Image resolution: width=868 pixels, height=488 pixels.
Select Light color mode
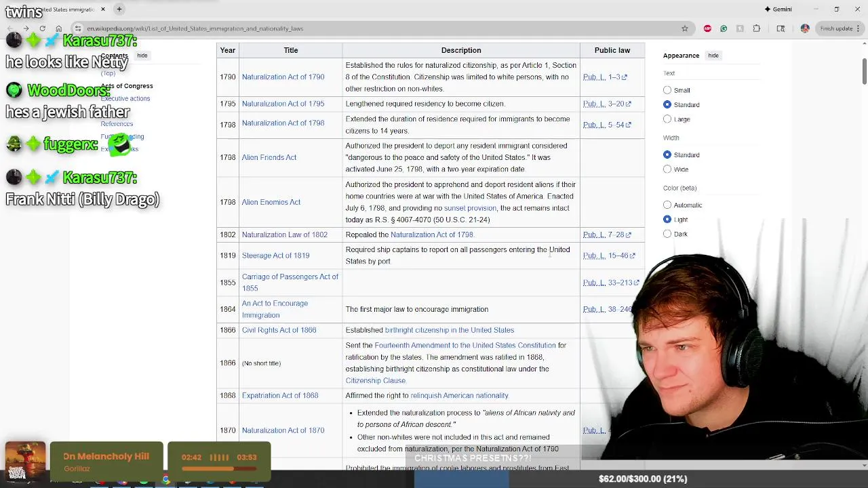coord(667,220)
